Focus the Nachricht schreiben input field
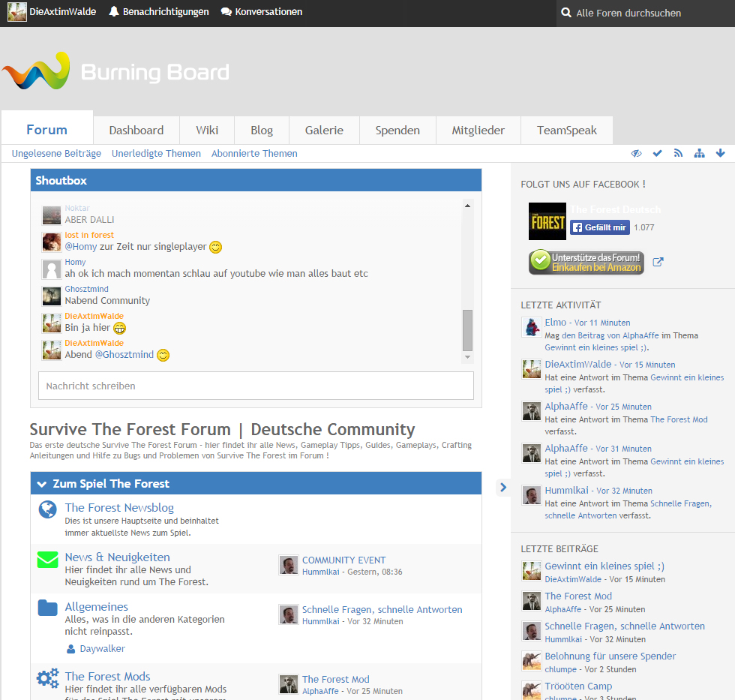Viewport: 735px width, 700px height. tap(256, 386)
